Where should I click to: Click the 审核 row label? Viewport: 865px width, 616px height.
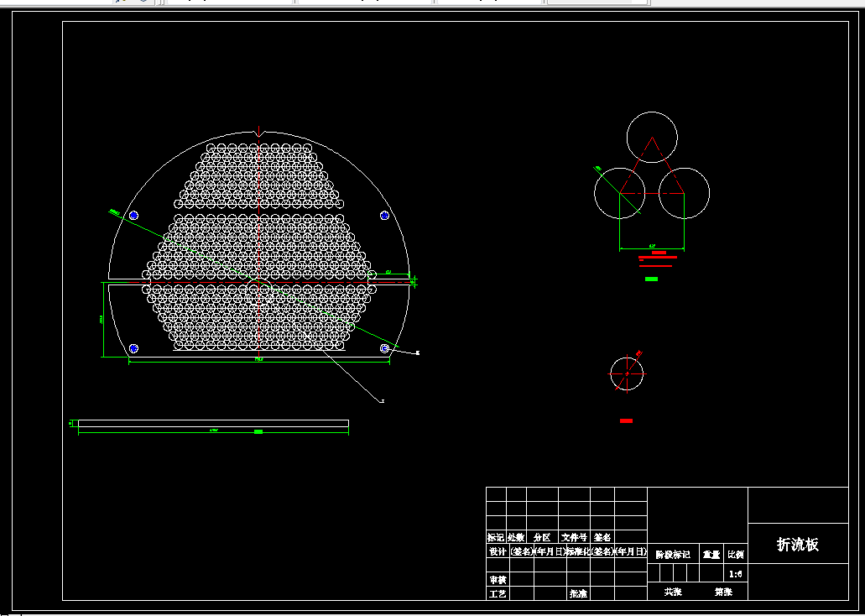click(x=498, y=580)
